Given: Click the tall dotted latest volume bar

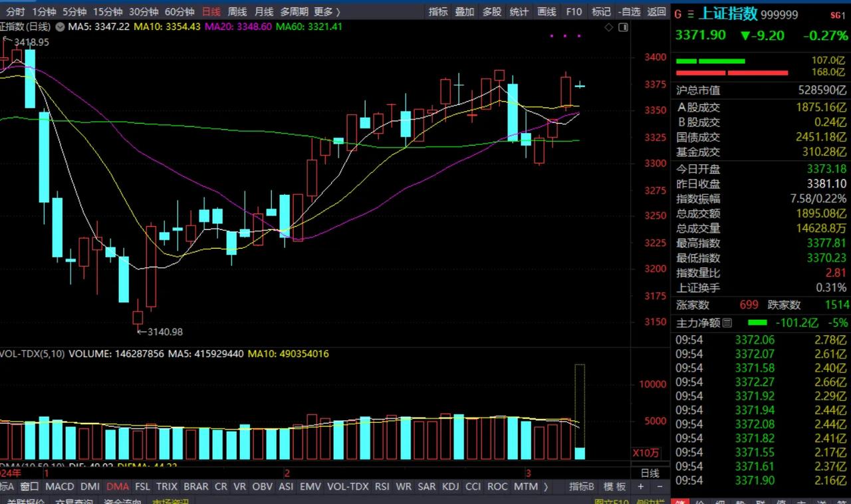Looking at the screenshot, I should tap(580, 412).
